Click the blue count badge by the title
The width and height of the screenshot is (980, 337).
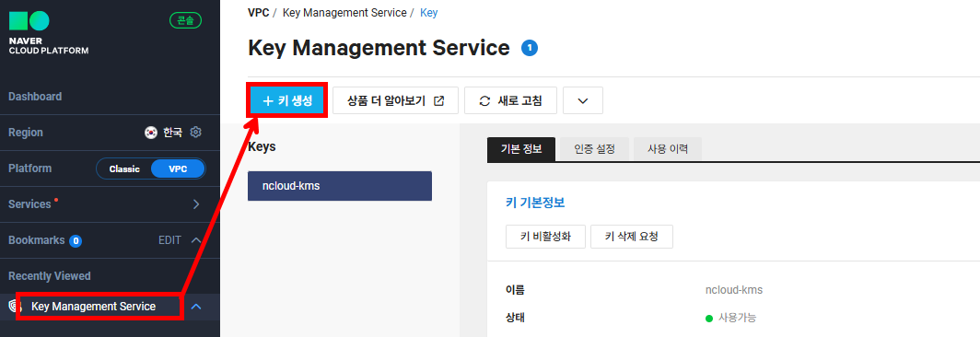pos(530,48)
